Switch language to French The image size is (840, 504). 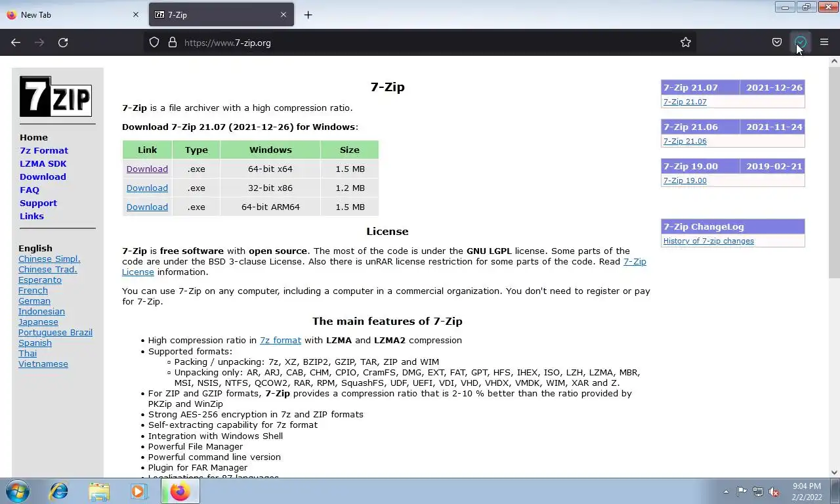click(x=33, y=290)
